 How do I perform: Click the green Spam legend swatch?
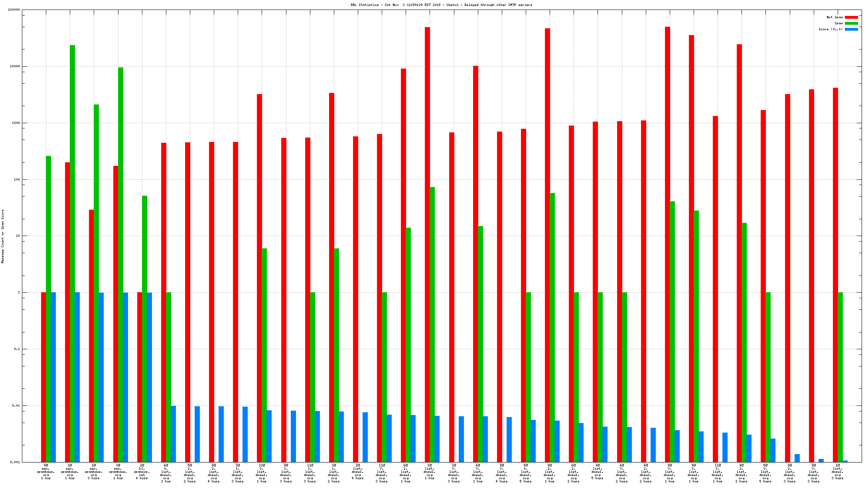(851, 23)
